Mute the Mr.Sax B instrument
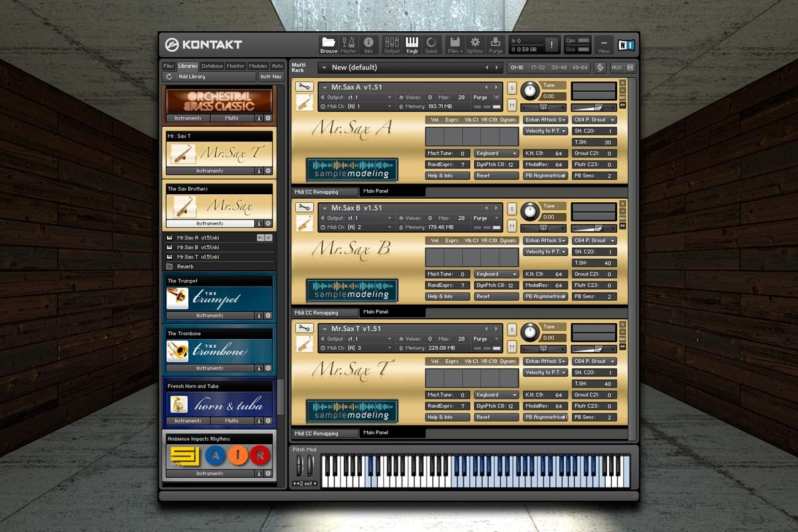798x532 pixels. [512, 225]
